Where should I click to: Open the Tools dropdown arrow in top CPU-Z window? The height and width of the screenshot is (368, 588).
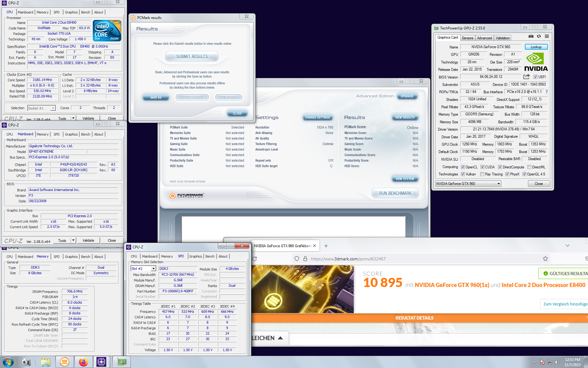(x=73, y=118)
